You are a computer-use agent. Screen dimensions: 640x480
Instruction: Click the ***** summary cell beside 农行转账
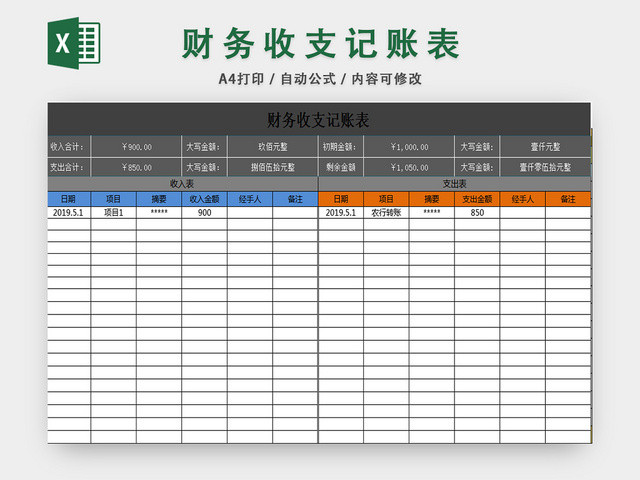click(x=431, y=212)
